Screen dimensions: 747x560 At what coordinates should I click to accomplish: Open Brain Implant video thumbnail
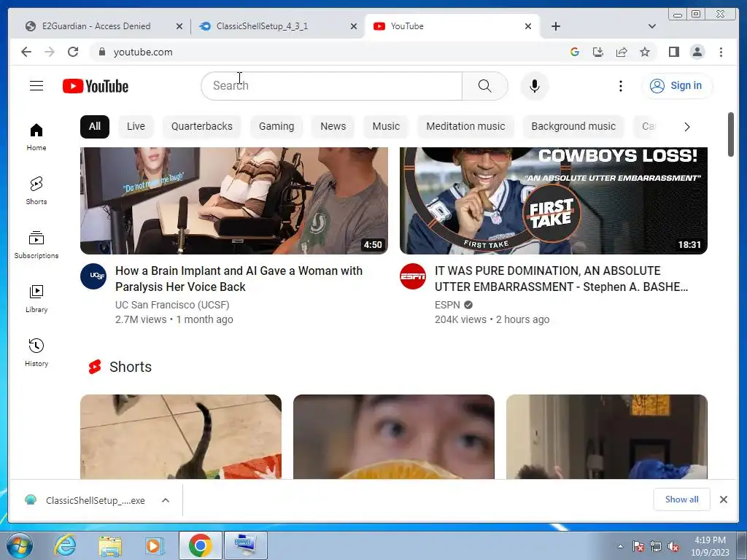pyautogui.click(x=234, y=201)
